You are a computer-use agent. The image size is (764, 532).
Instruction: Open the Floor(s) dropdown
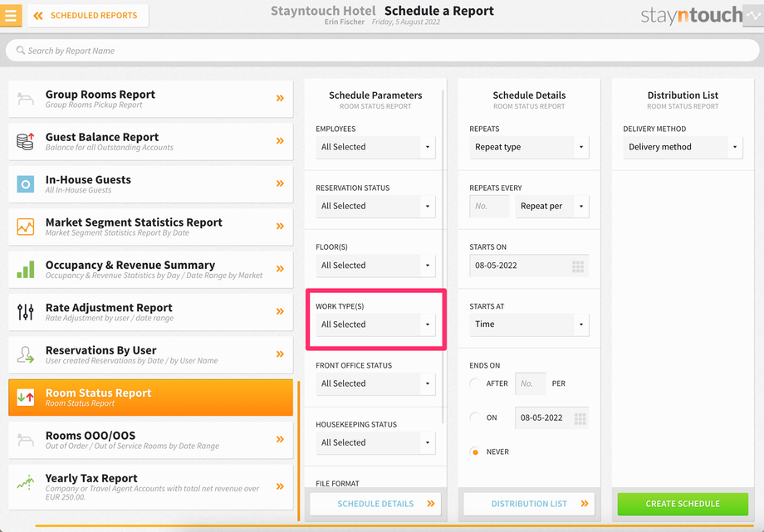375,266
